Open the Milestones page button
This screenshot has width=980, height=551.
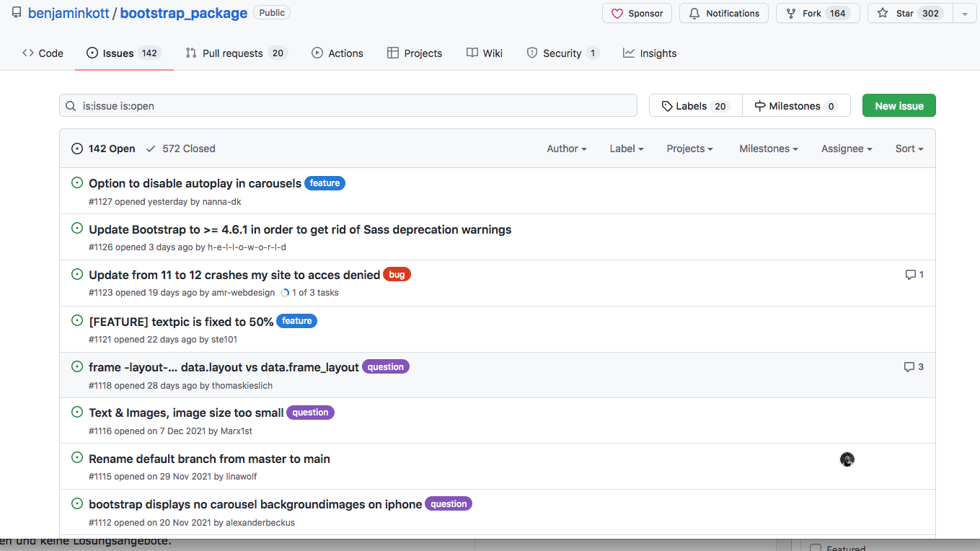point(796,106)
